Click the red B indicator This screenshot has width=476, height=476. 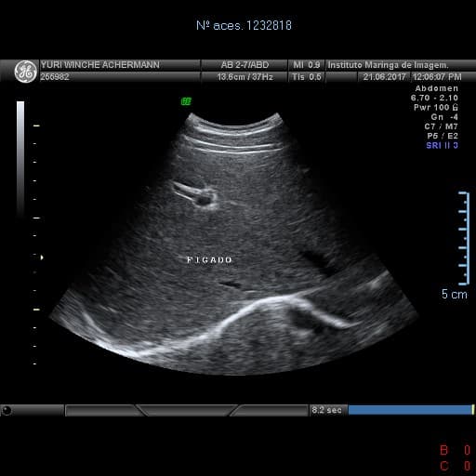click(443, 450)
